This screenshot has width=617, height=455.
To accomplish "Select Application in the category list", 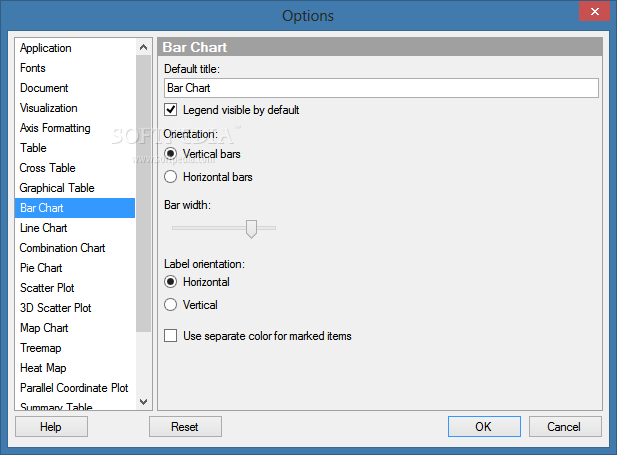I will click(x=75, y=48).
